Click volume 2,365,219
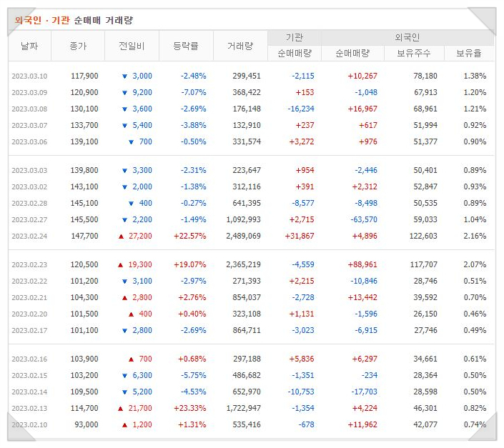 tap(243, 264)
